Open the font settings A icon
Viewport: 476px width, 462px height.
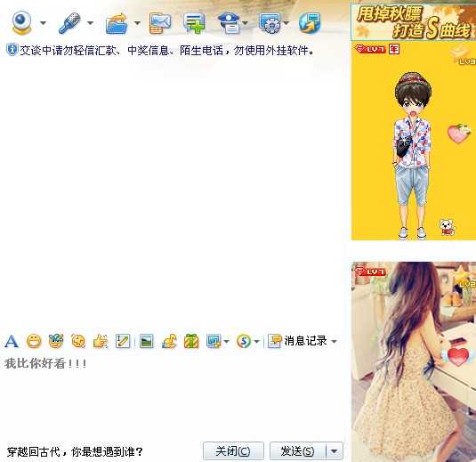pos(12,341)
